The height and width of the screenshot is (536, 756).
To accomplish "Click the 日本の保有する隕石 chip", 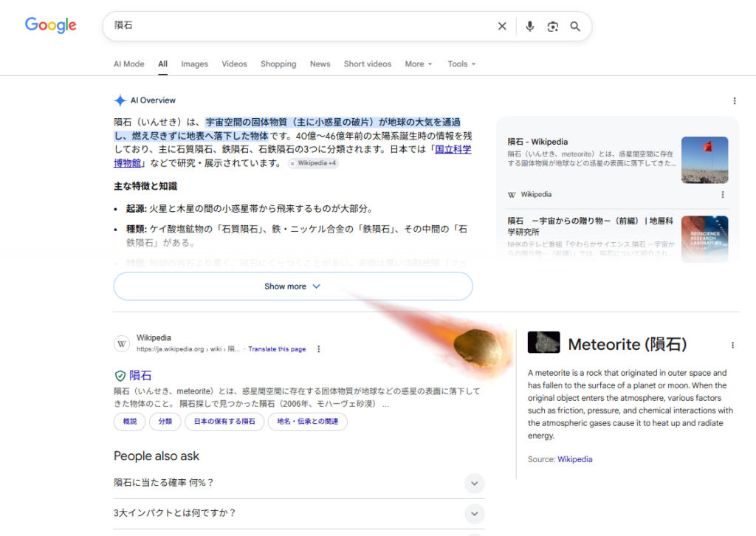I will (x=224, y=422).
